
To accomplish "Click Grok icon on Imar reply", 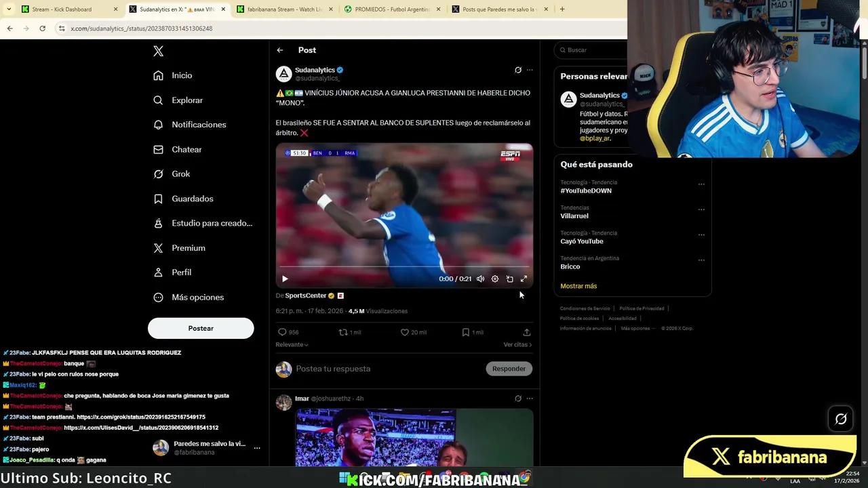I will tap(518, 399).
